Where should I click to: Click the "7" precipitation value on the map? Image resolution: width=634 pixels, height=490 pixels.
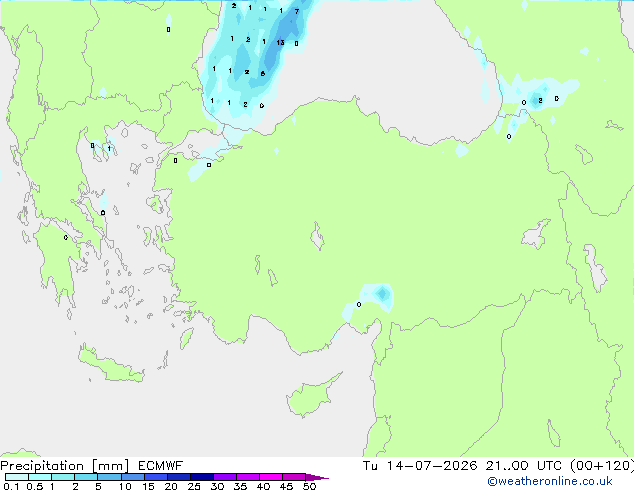296,11
